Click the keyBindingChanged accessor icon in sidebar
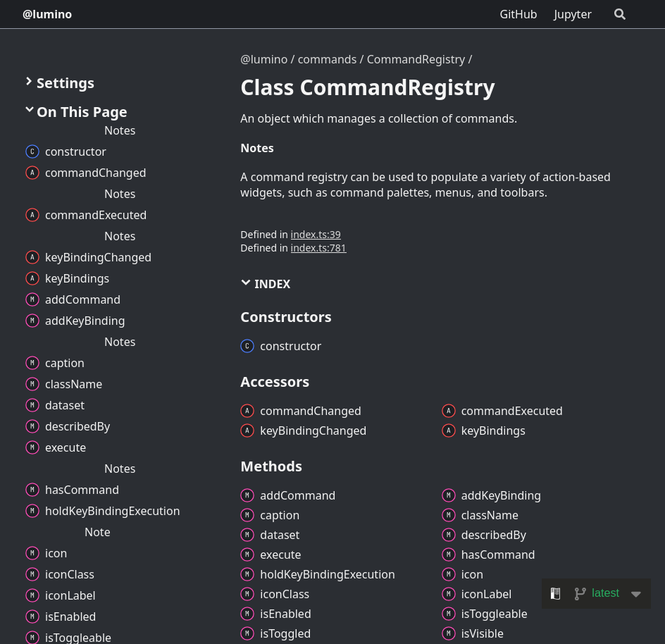 click(x=32, y=257)
